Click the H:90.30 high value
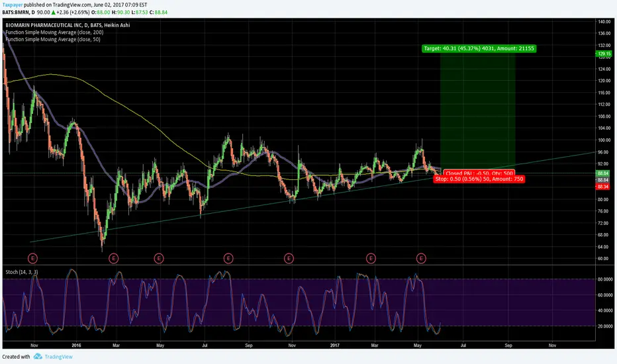This screenshot has width=617, height=364. click(120, 13)
